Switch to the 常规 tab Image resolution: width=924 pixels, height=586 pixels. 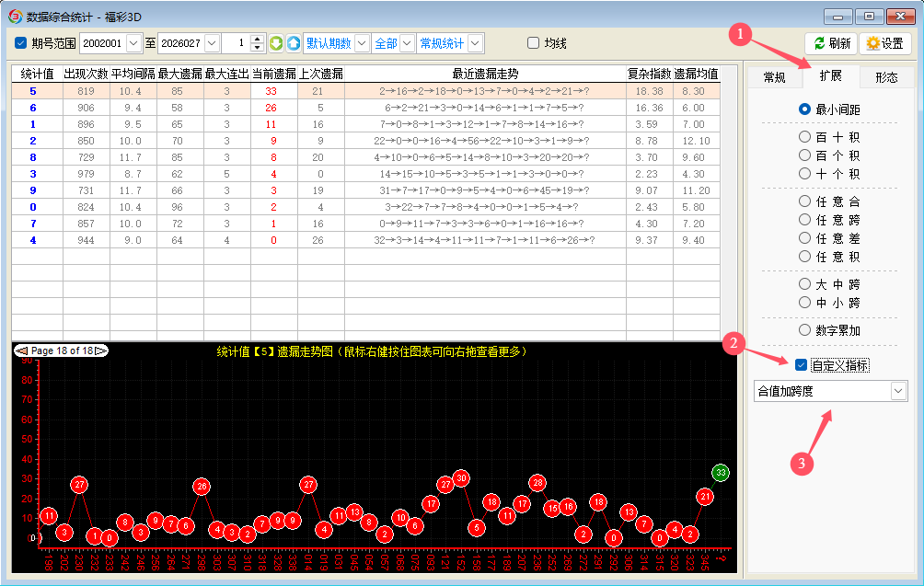point(774,77)
